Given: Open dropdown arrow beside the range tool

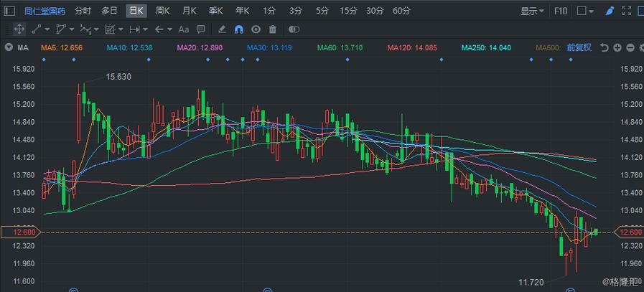Looking at the screenshot, I should pos(146,29).
